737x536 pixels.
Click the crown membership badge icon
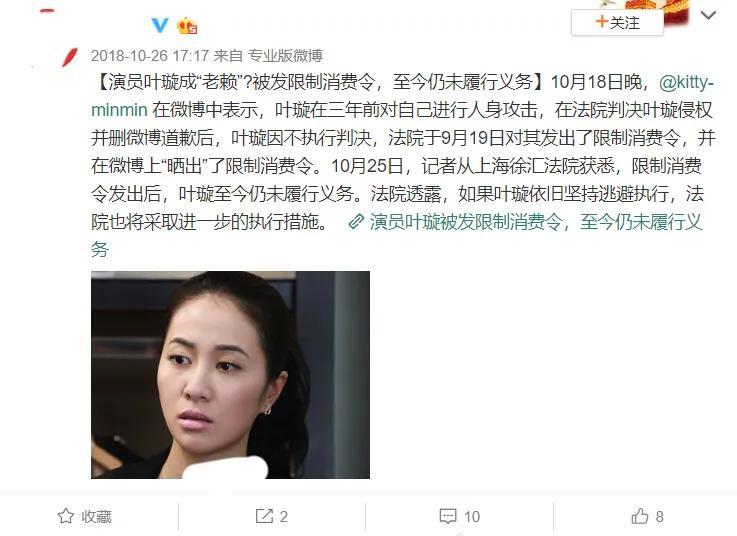187,25
